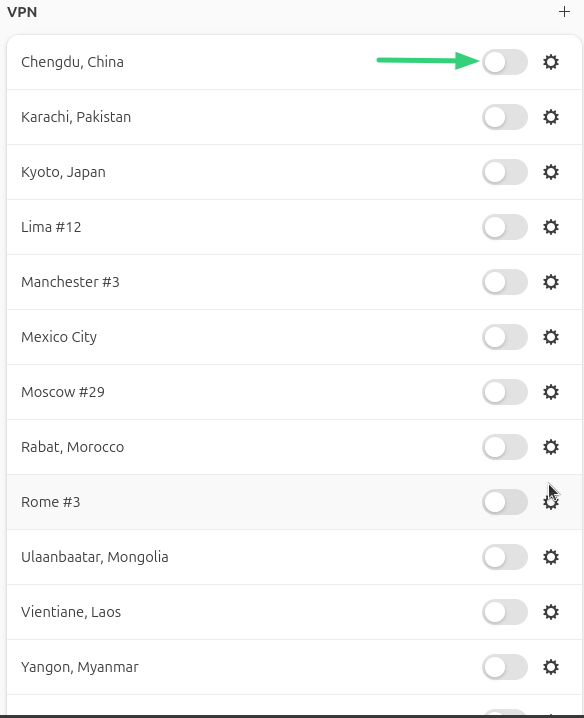Image resolution: width=584 pixels, height=718 pixels.
Task: Open settings gear for Chengdu, China
Action: 551,62
